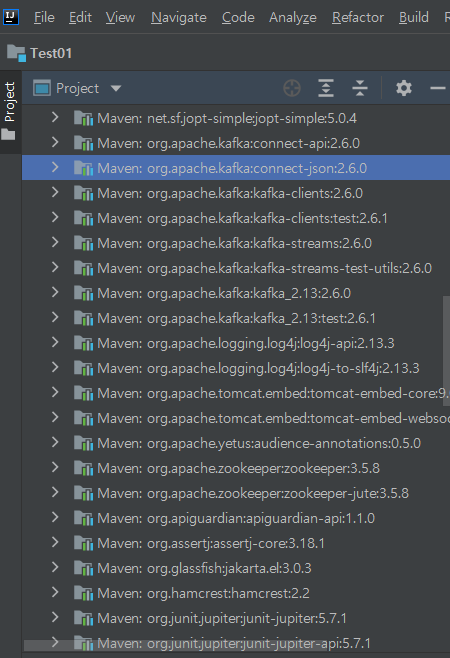Open the Refactor menu
This screenshot has height=658, width=450.
pos(358,17)
